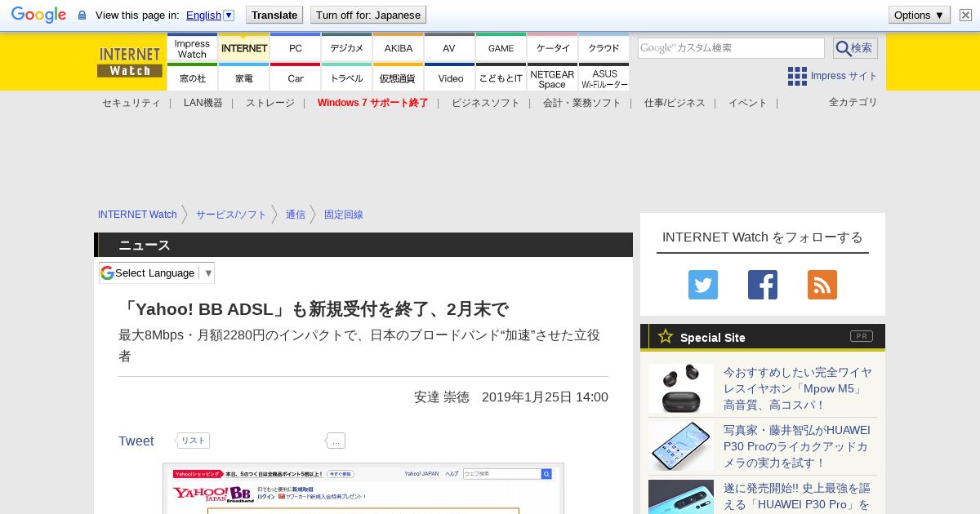Open the Impress Watch tab
This screenshot has width=980, height=514.
coord(192,49)
